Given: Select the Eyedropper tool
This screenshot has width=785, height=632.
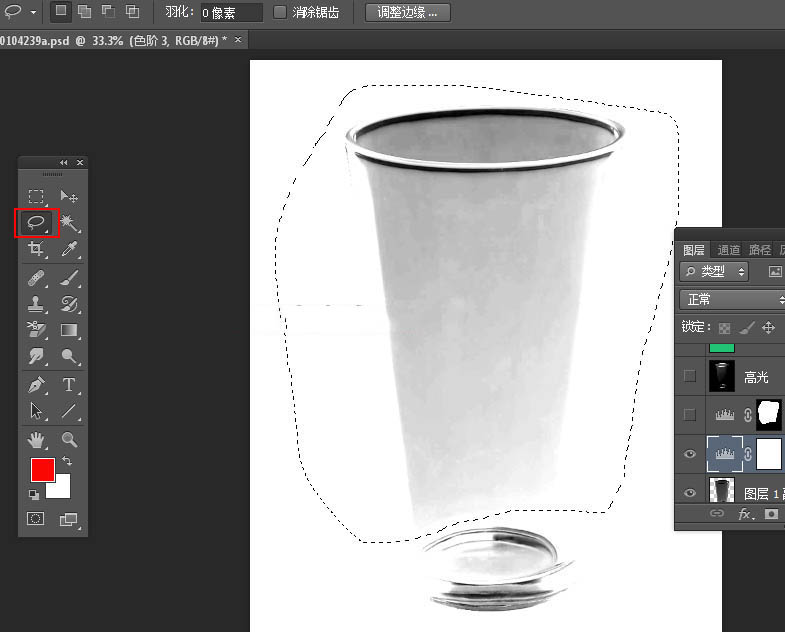Looking at the screenshot, I should 69,249.
